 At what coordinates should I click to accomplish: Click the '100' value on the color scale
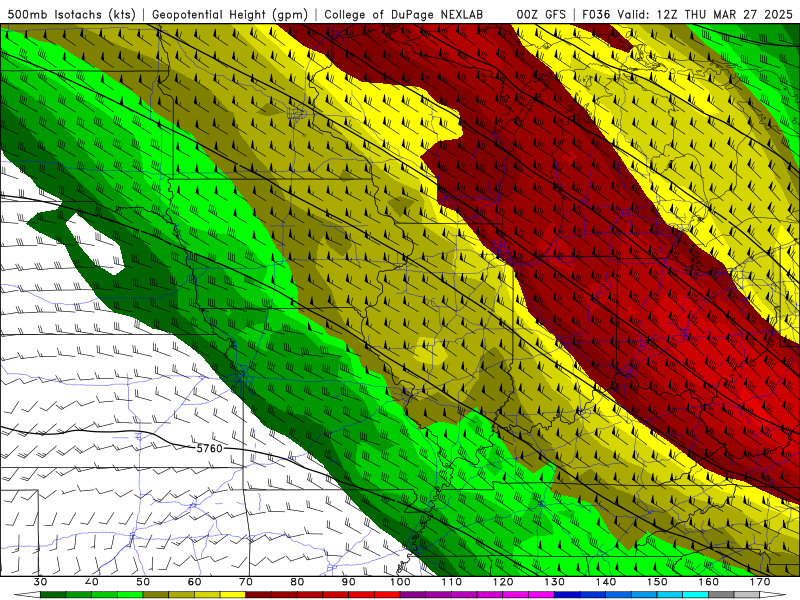(x=400, y=582)
